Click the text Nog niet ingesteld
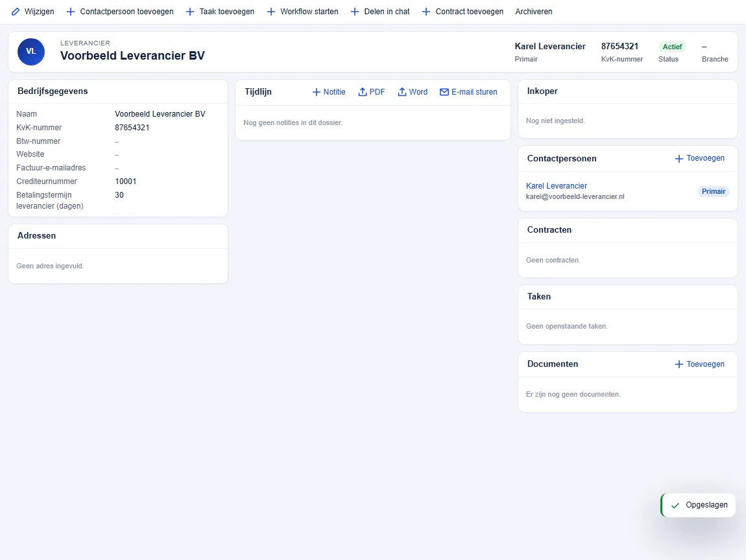Image resolution: width=746 pixels, height=560 pixels. click(555, 121)
